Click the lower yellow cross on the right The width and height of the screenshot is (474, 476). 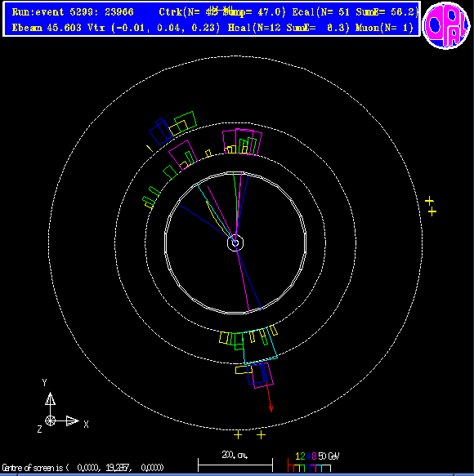pos(432,211)
